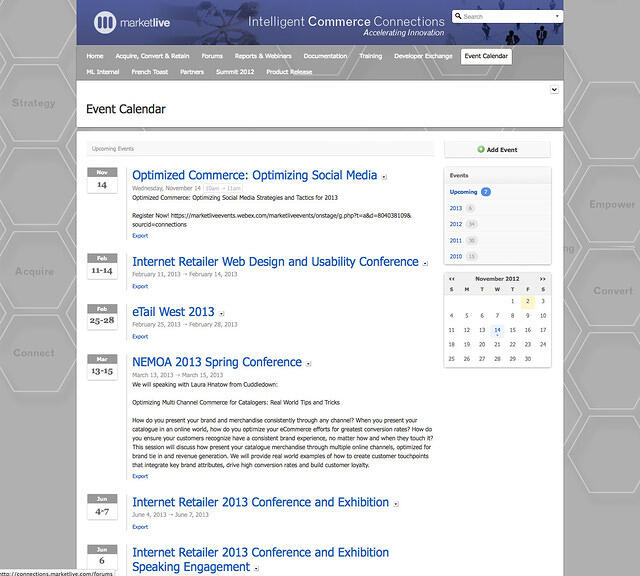Expand options arrow beside Optimized Commerce title

384,177
